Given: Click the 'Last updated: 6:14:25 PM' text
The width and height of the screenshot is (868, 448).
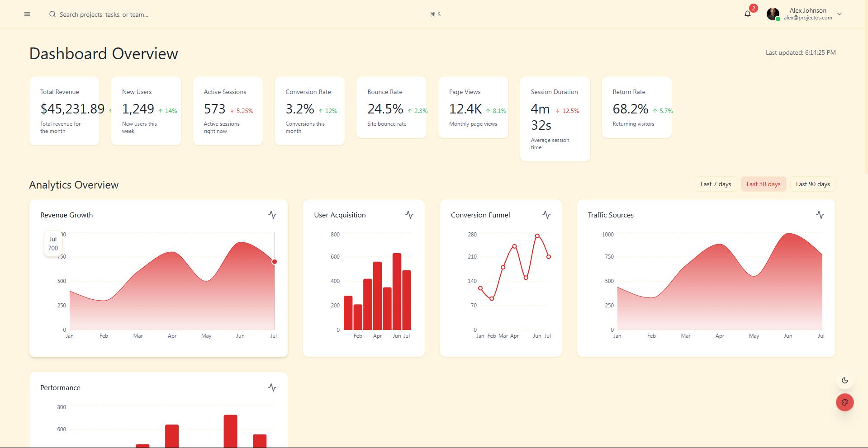Looking at the screenshot, I should (x=801, y=52).
